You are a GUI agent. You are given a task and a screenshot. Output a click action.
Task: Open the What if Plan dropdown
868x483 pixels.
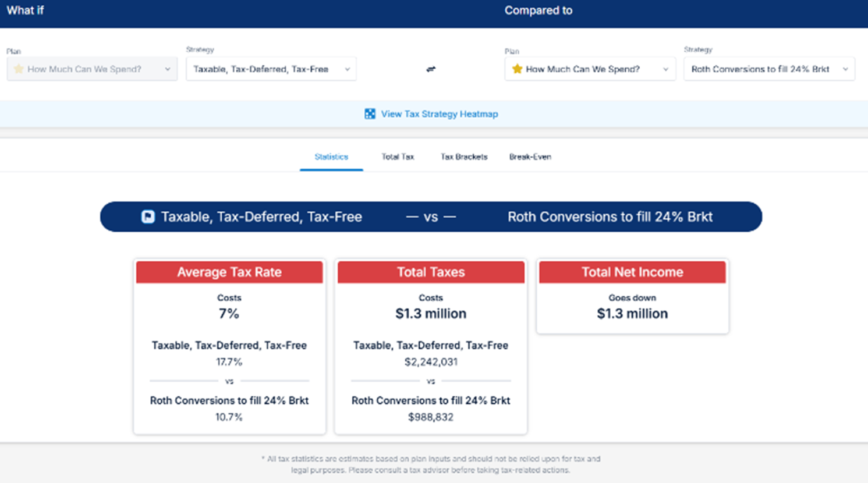click(x=92, y=69)
